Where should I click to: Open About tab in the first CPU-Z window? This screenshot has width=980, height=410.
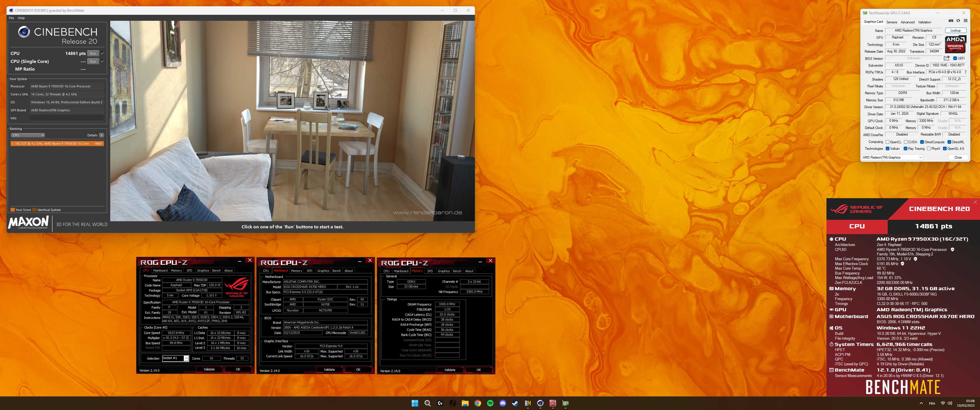(x=228, y=270)
